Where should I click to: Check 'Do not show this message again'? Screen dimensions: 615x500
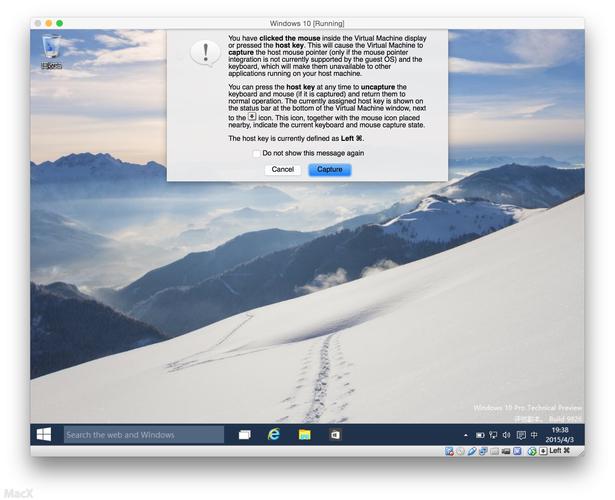pos(257,153)
